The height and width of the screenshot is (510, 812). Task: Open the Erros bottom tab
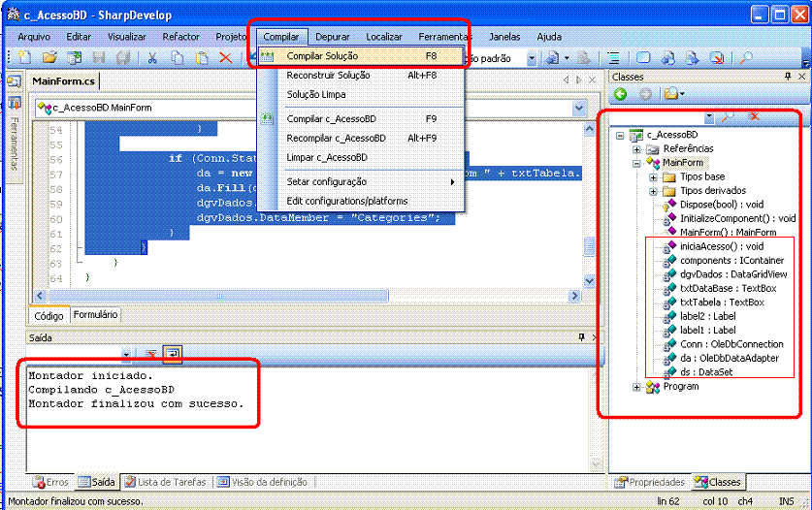point(50,482)
